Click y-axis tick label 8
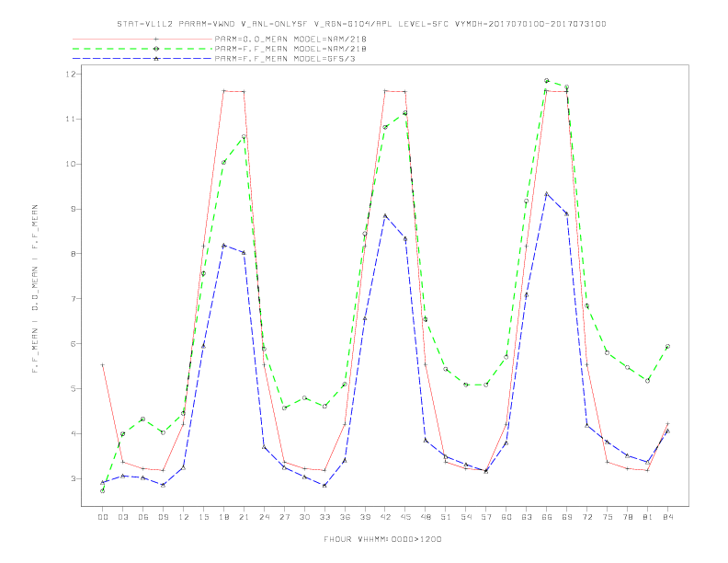This screenshot has height=563, width=728. click(74, 254)
